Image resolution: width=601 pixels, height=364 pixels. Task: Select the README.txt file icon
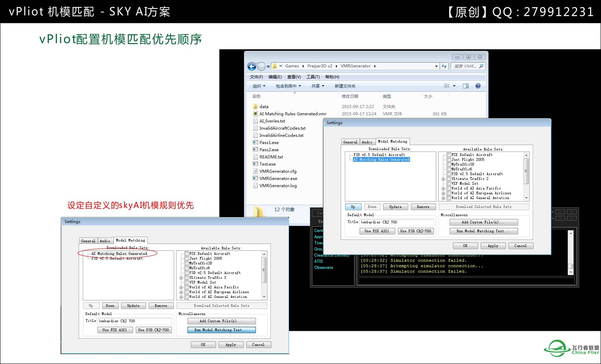point(255,157)
